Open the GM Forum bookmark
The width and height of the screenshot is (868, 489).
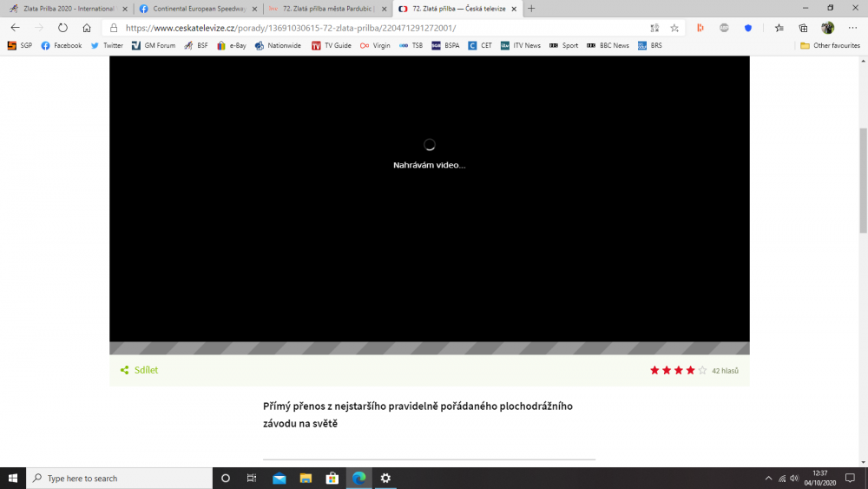(153, 45)
